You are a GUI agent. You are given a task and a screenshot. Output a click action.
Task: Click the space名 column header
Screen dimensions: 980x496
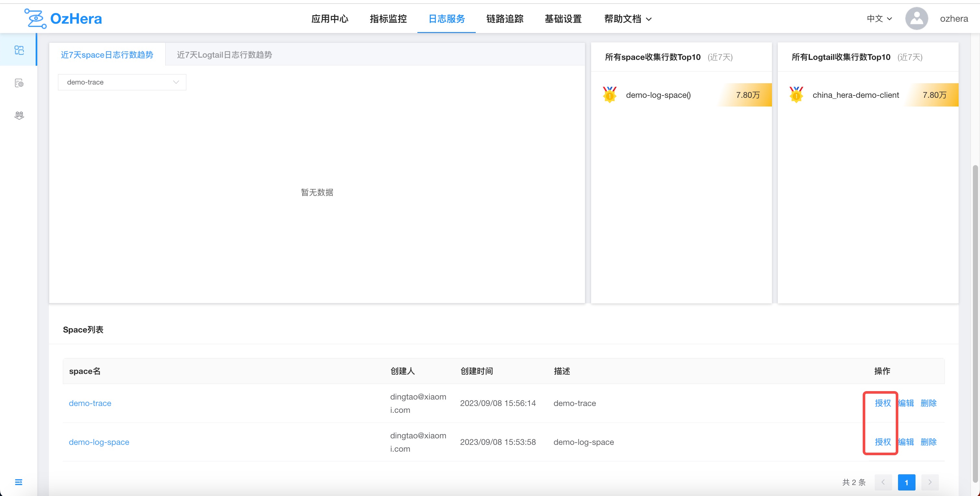click(x=85, y=371)
